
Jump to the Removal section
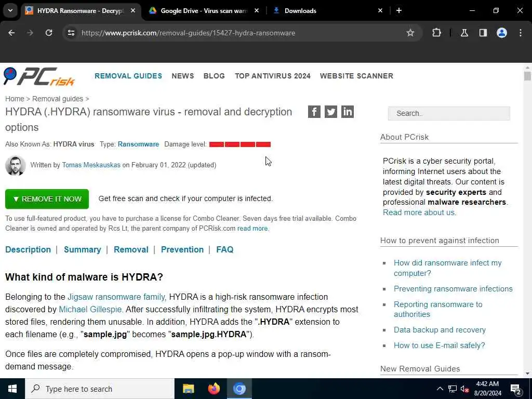pos(131,250)
